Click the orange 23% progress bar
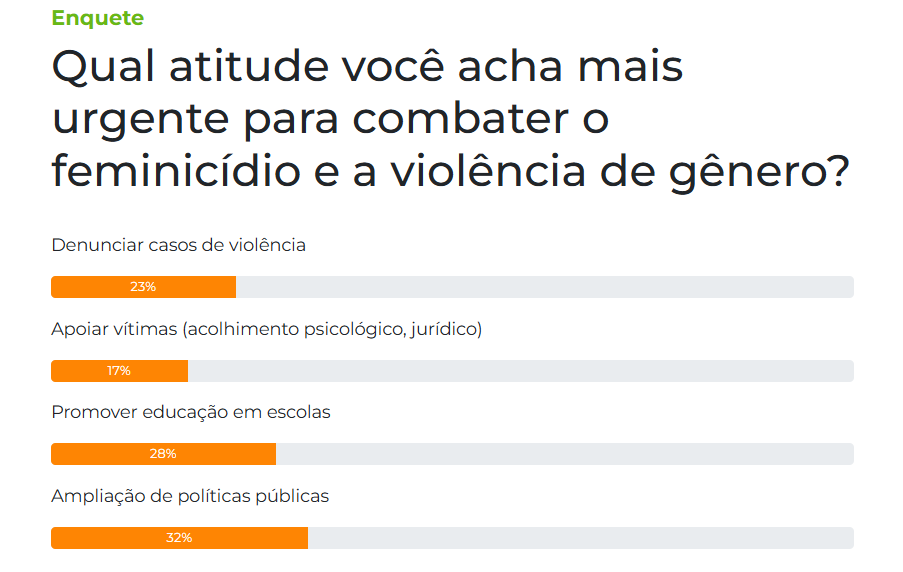This screenshot has width=903, height=572. (x=143, y=287)
